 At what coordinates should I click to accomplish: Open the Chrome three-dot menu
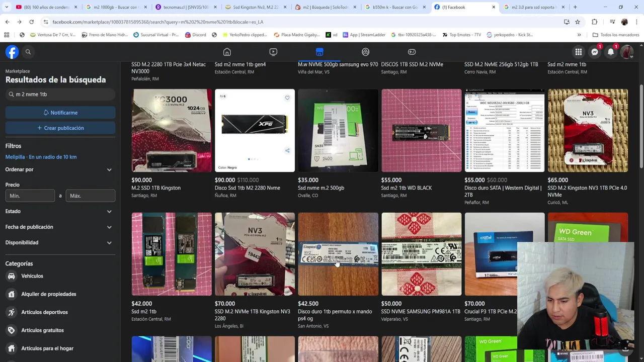tap(637, 22)
